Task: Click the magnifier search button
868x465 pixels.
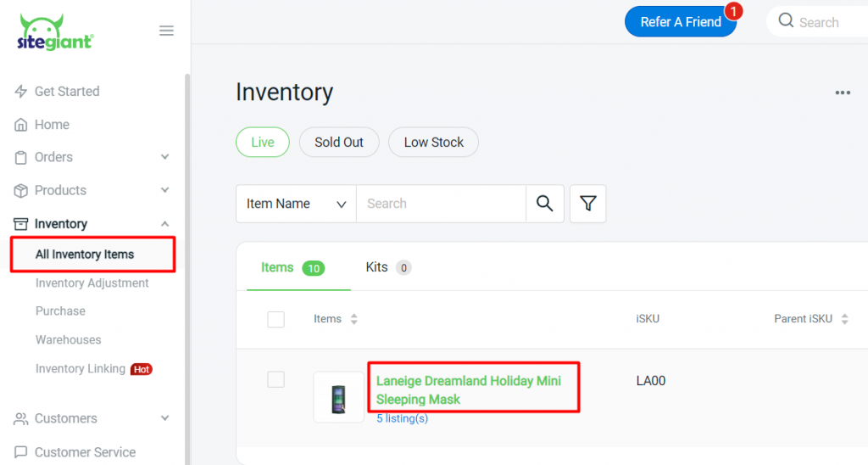Action: (545, 204)
